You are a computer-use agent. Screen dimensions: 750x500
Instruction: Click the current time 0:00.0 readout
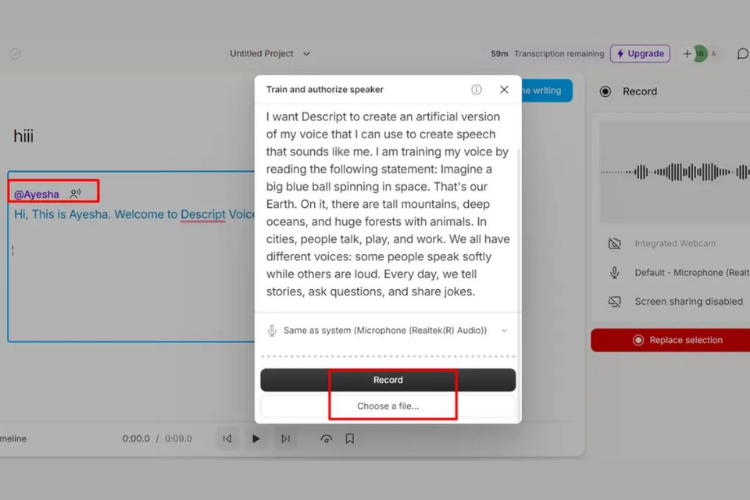point(136,439)
